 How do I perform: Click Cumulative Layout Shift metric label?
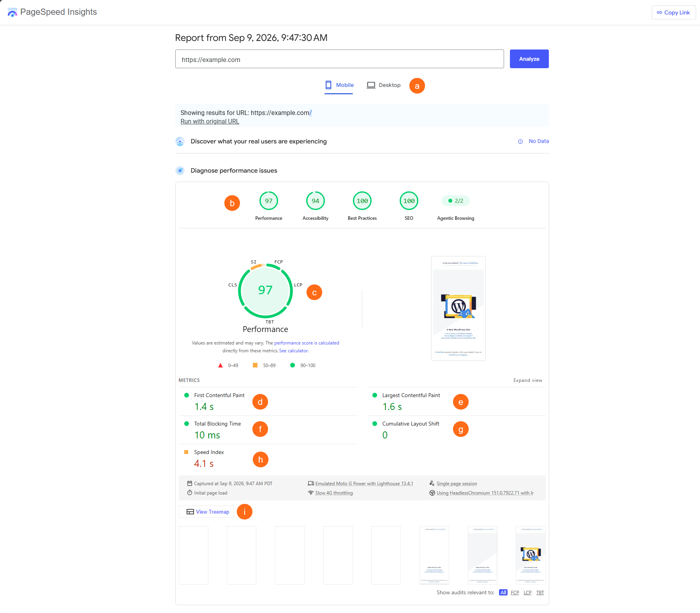411,424
